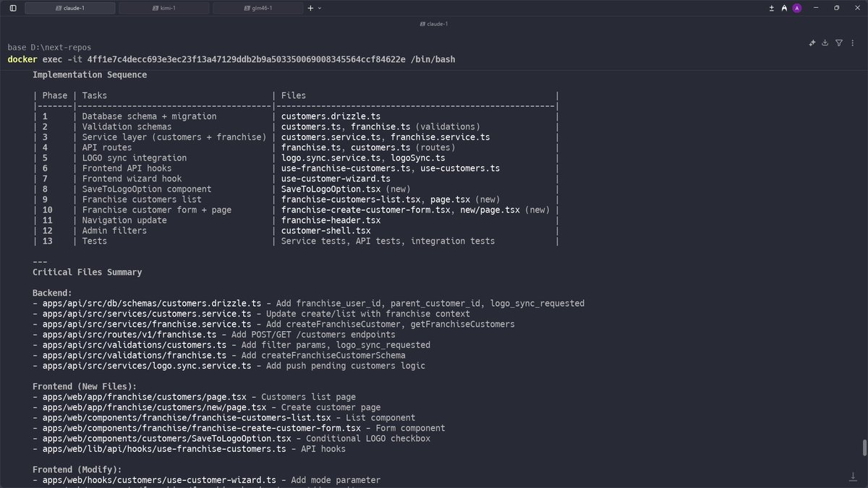Click 'Franchise customers list' task cell

(x=142, y=200)
